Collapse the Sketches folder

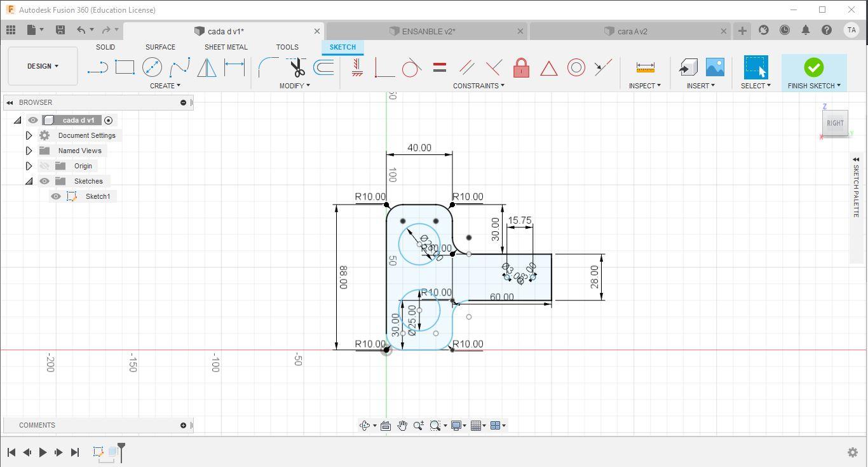click(29, 181)
